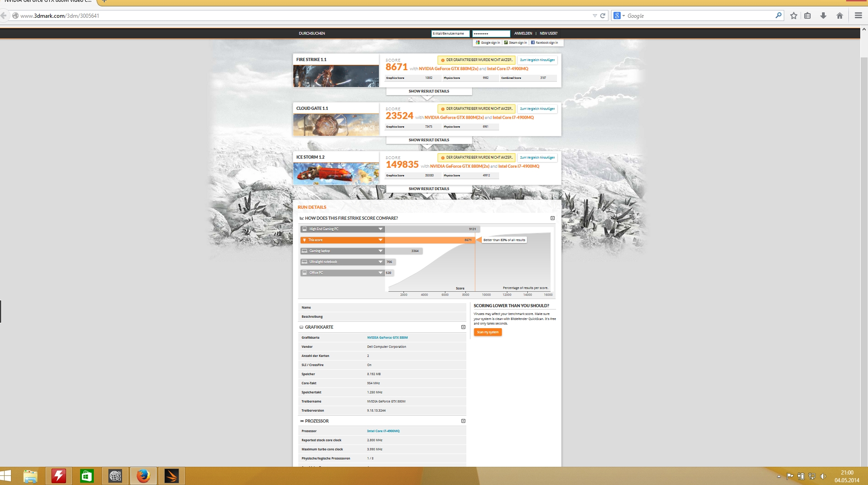Launch 3DMark from the taskbar

click(172, 476)
